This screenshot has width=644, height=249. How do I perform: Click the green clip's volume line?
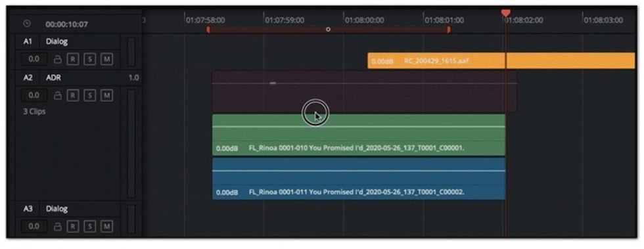click(359, 127)
